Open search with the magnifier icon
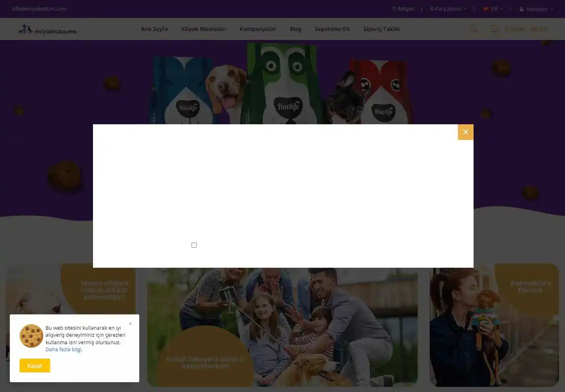 tap(474, 29)
